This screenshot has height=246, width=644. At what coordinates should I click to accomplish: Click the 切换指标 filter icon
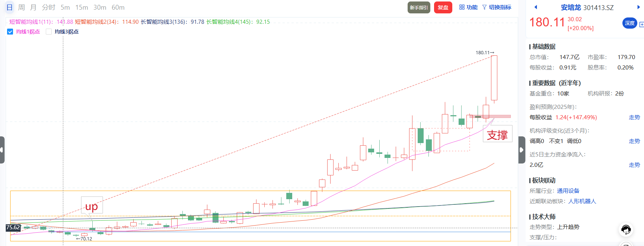[484, 7]
